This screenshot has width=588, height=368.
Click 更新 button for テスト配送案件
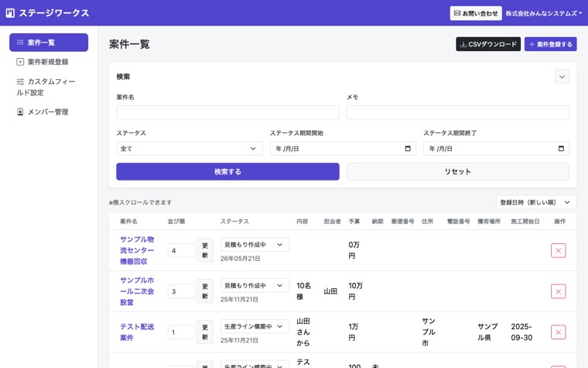click(x=205, y=332)
